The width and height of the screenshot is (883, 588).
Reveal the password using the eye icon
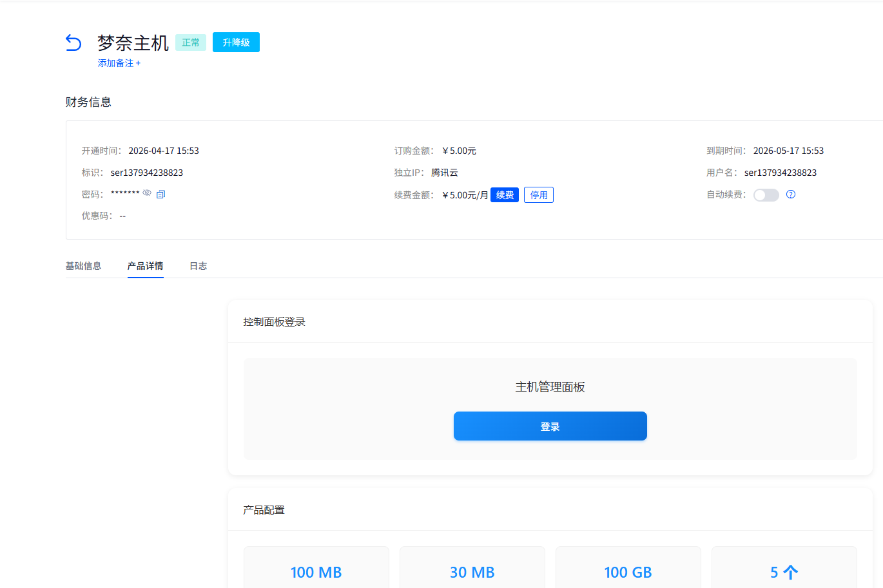pyautogui.click(x=147, y=193)
